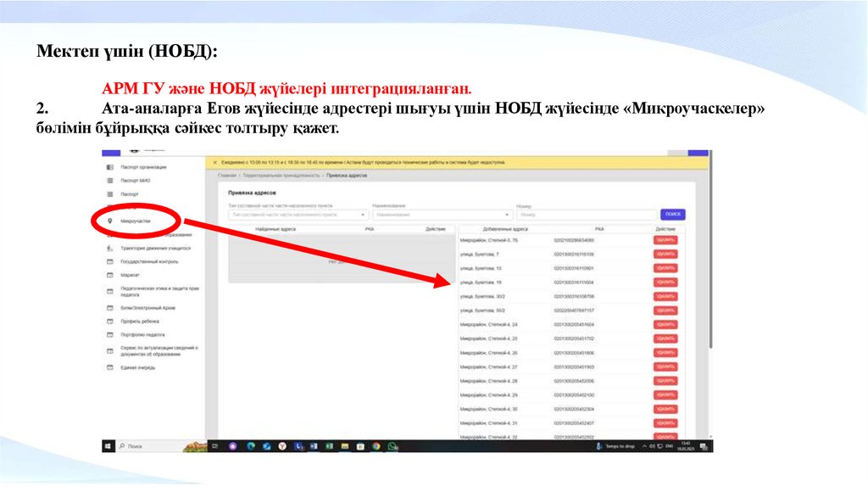Viewport: 868px width, 487px height.
Task: Select row Микрорайон Степной-4, 29
Action: point(571,395)
